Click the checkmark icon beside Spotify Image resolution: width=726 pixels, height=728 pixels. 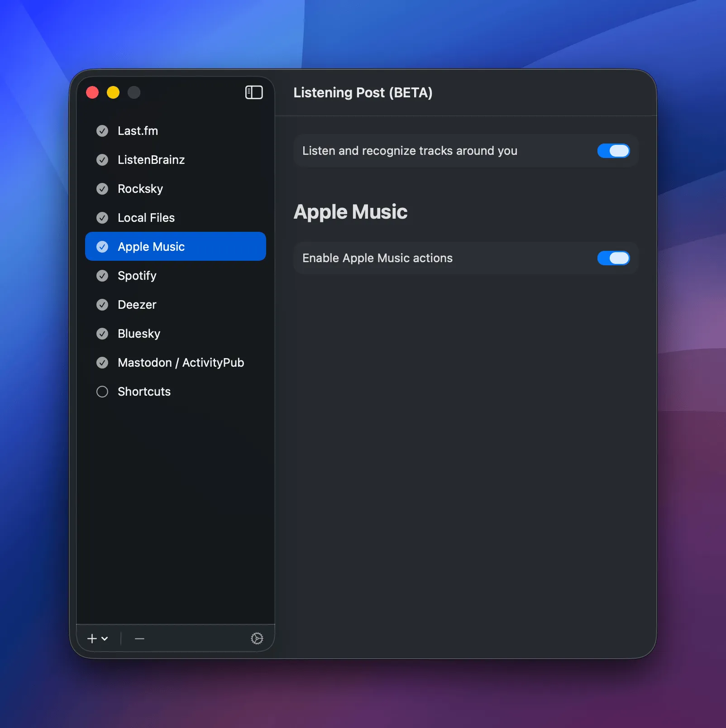point(102,276)
